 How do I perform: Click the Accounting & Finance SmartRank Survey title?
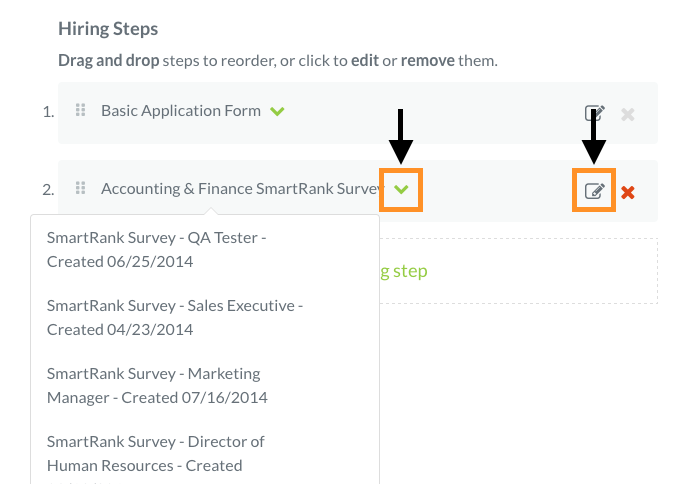click(x=241, y=189)
